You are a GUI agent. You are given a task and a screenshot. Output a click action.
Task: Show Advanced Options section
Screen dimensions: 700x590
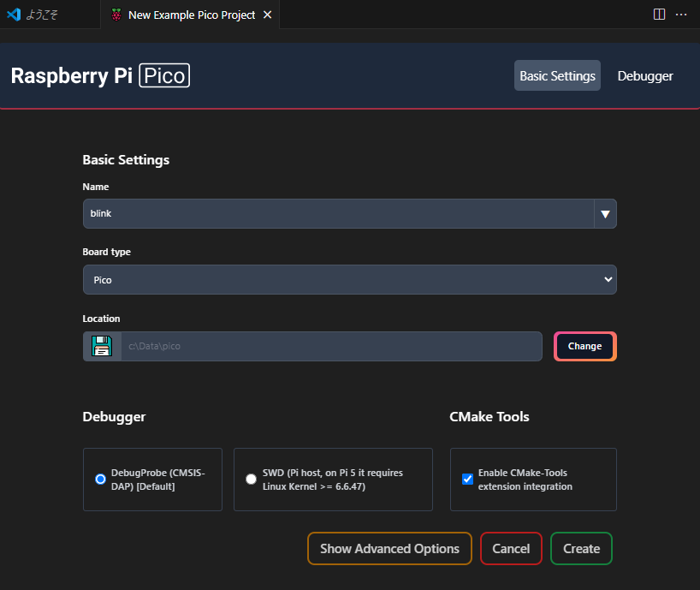pyautogui.click(x=389, y=549)
